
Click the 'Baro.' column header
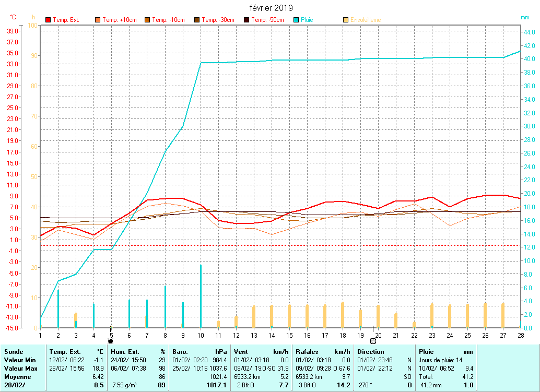click(181, 352)
